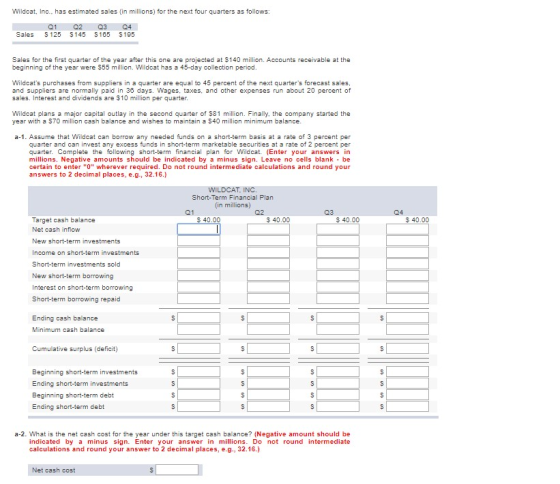This screenshot has height=484, width=560.
Task: Select Q1 New short-term borrowing field
Action: tap(199, 276)
